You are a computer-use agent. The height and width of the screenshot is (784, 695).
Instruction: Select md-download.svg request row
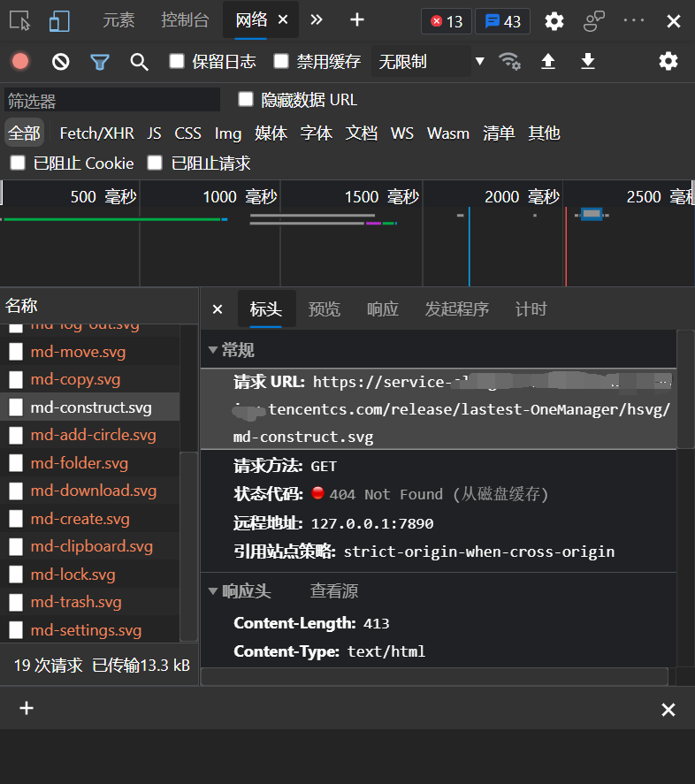point(90,491)
